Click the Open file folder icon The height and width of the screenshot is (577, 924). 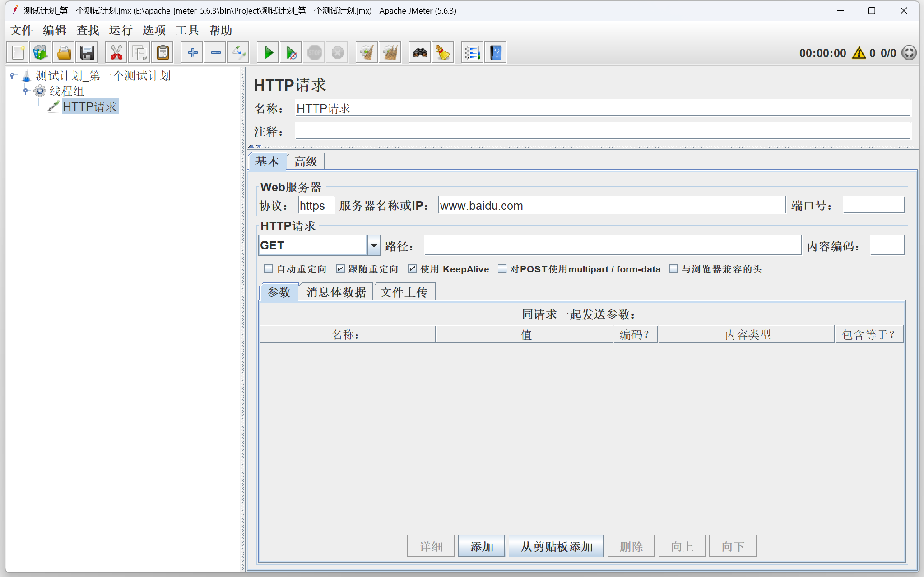coord(64,53)
